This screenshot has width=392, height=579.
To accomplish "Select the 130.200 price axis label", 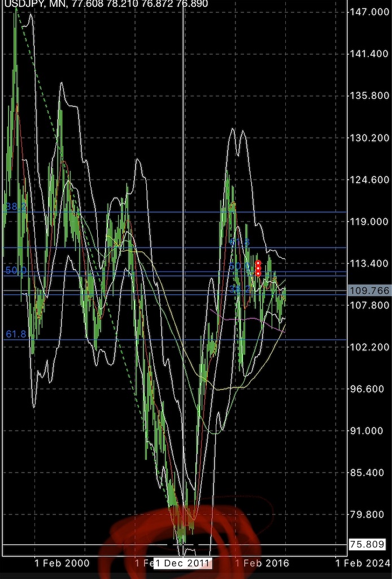I will (370, 137).
